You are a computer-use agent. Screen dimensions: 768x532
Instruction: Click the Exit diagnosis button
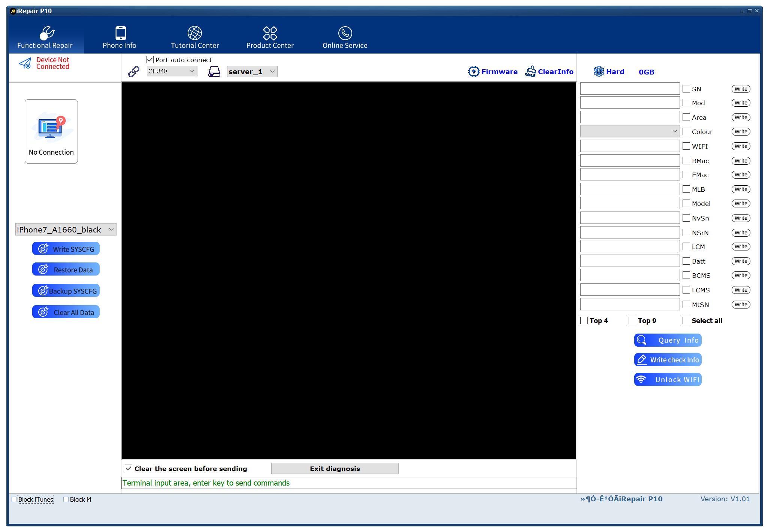coord(335,469)
